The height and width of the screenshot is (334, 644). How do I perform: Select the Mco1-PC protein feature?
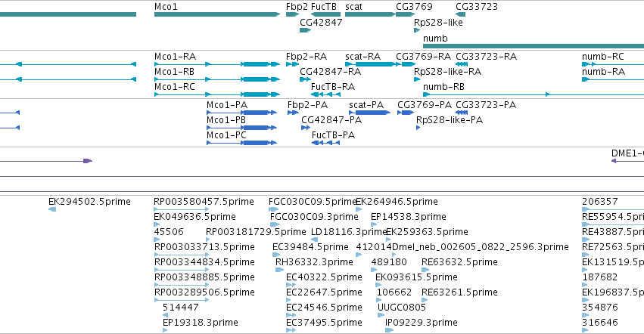pos(242,143)
